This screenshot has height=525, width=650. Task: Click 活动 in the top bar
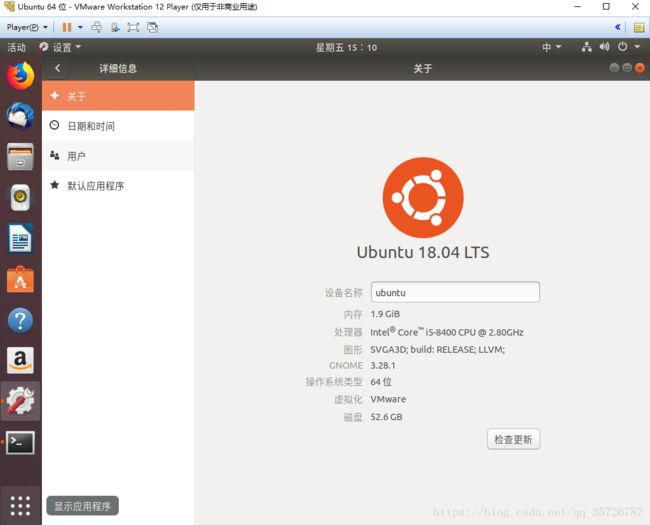pos(17,47)
